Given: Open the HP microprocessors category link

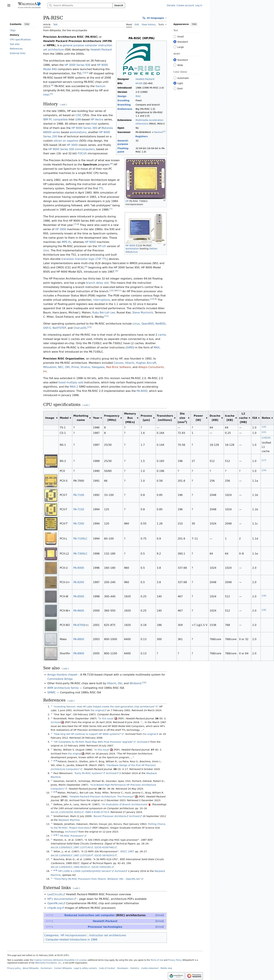Looking at the screenshot, I should [74, 935].
